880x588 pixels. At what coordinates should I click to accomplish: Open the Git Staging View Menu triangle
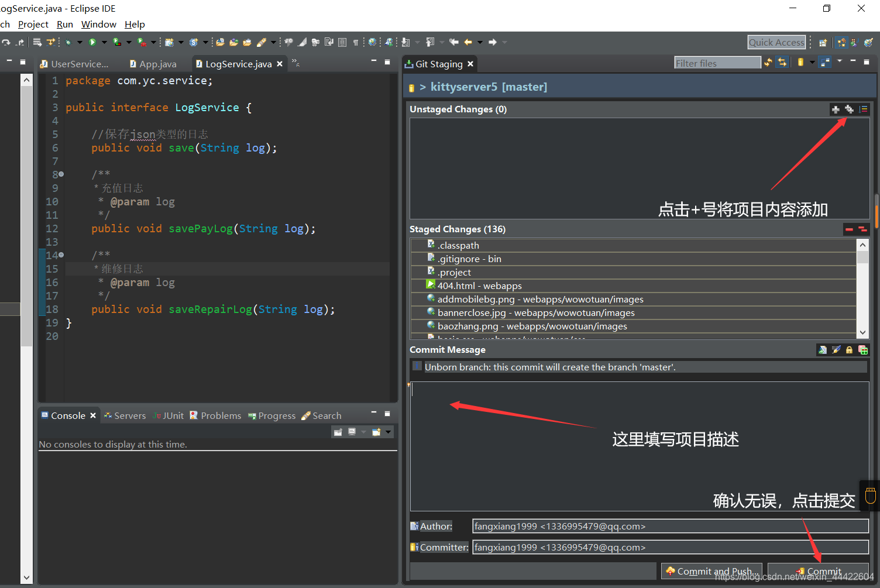pyautogui.click(x=840, y=61)
